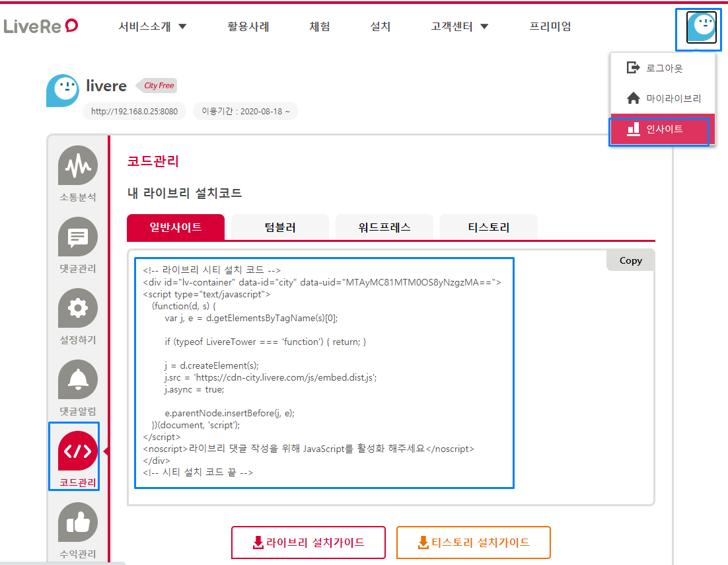Choose 인사이트 from the user menu
Viewport: 728px width, 565px height.
pyautogui.click(x=663, y=129)
